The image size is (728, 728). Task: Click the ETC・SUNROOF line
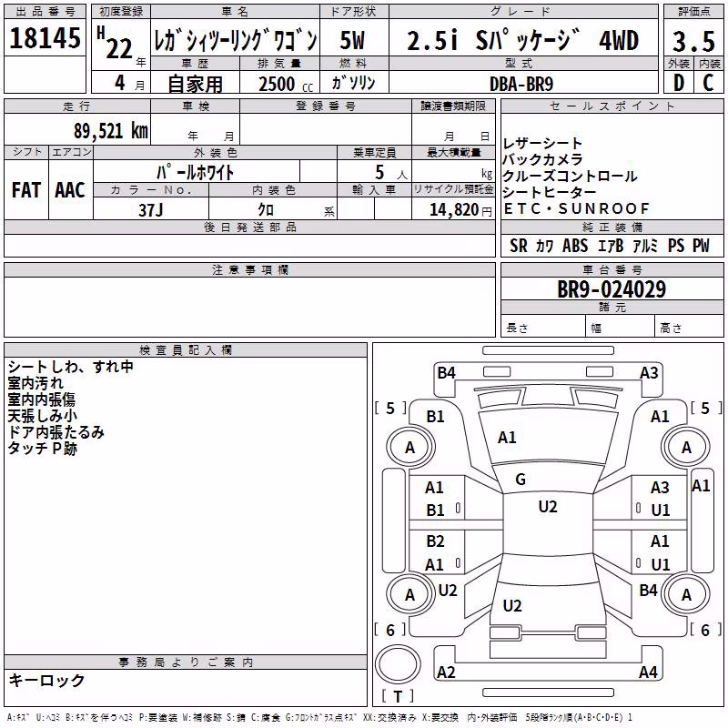576,209
